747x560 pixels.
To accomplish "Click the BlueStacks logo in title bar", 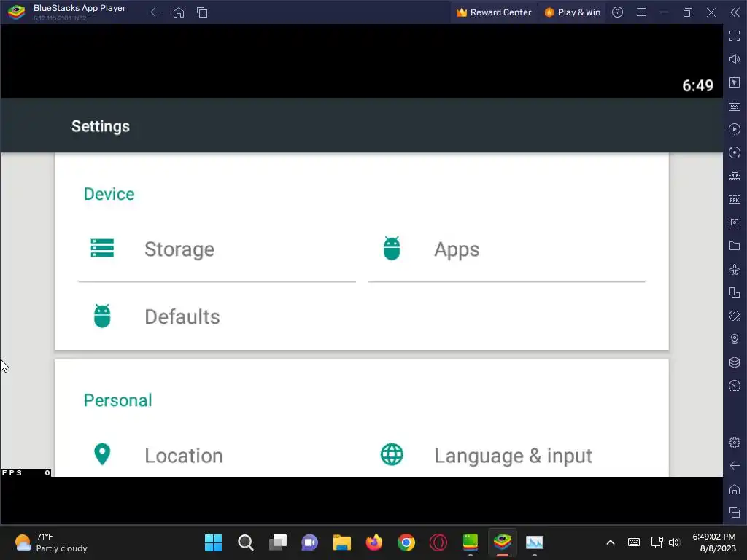I will click(x=17, y=12).
